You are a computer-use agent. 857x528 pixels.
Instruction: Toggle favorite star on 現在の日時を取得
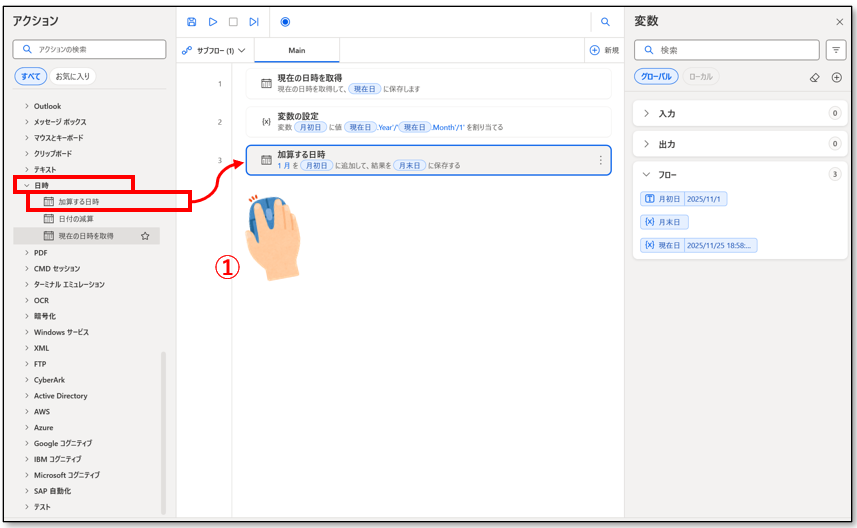point(145,236)
